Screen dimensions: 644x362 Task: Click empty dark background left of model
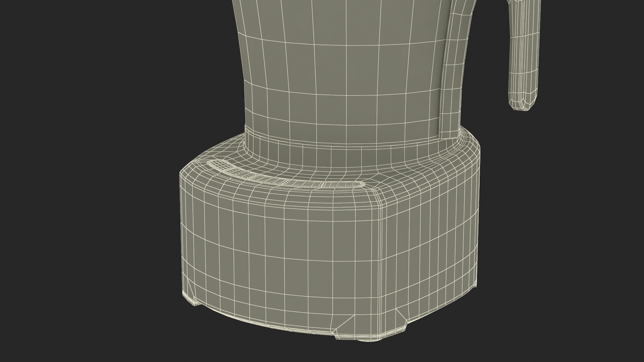[84, 168]
